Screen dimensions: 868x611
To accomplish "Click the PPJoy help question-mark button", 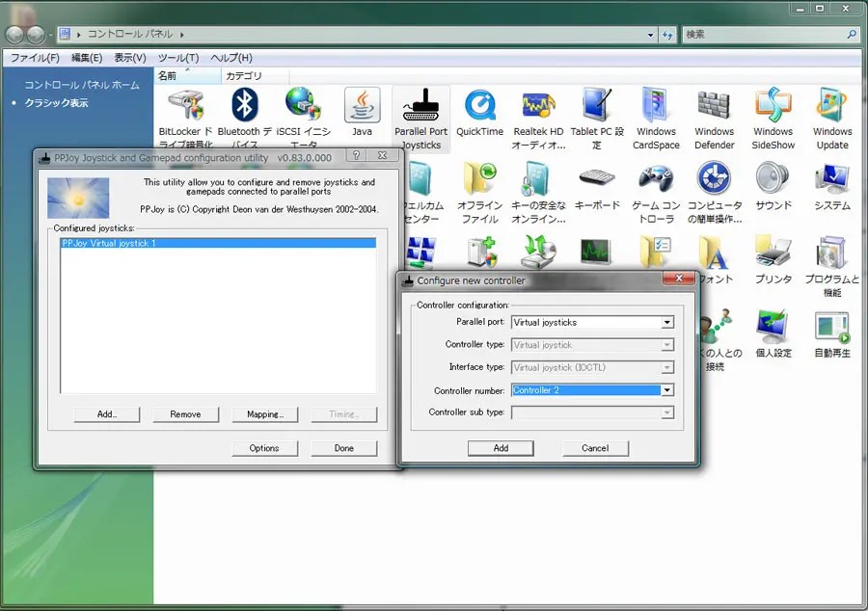I will coord(357,155).
